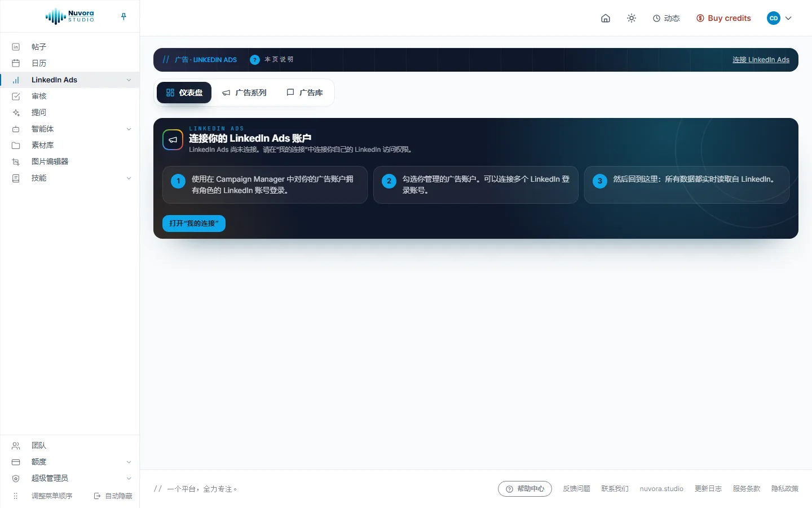Switch to the 广告系列 tab
The width and height of the screenshot is (812, 508).
coord(244,93)
